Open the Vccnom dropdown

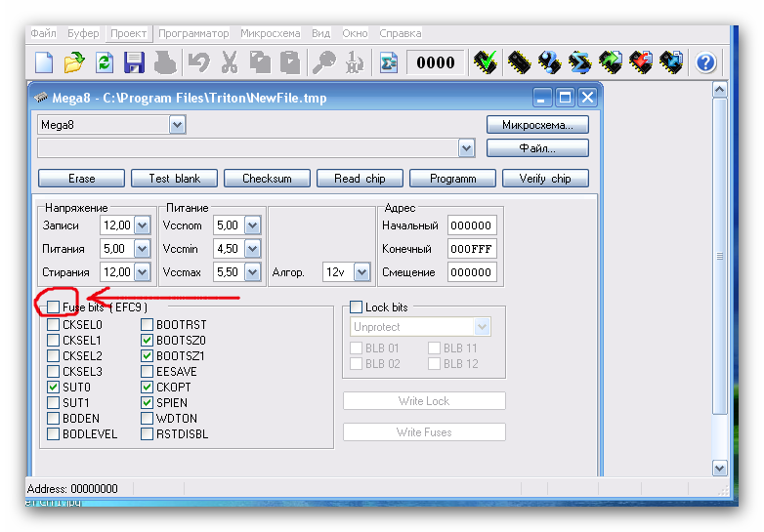252,225
